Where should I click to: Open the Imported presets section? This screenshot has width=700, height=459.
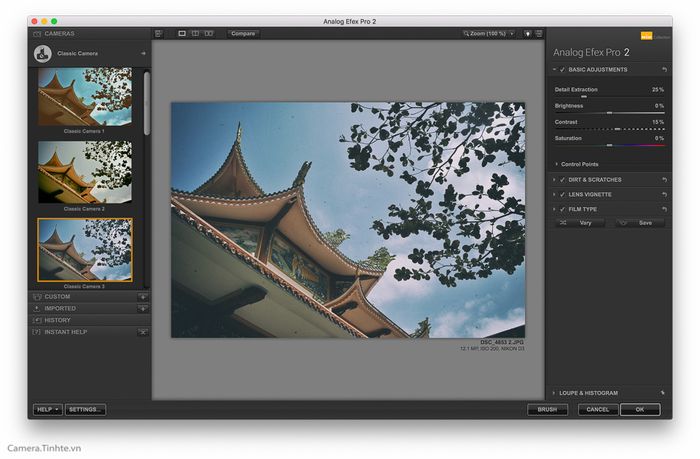(60, 309)
